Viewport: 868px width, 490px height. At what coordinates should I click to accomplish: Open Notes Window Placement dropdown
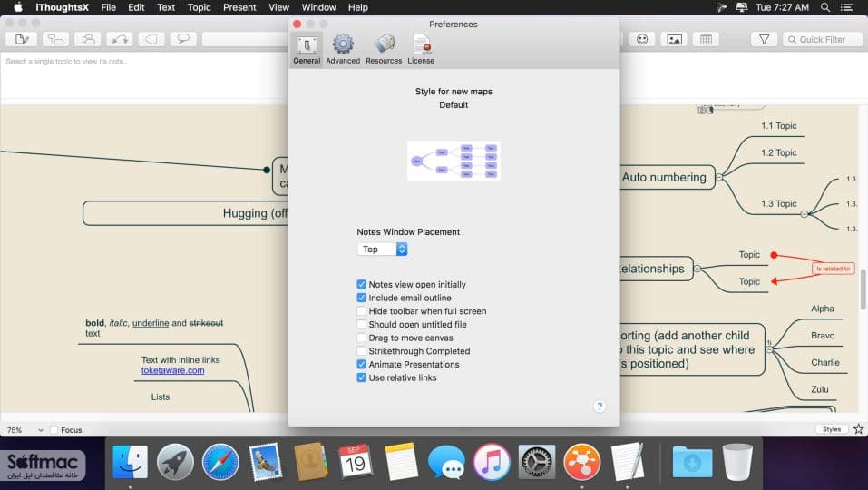(383, 250)
